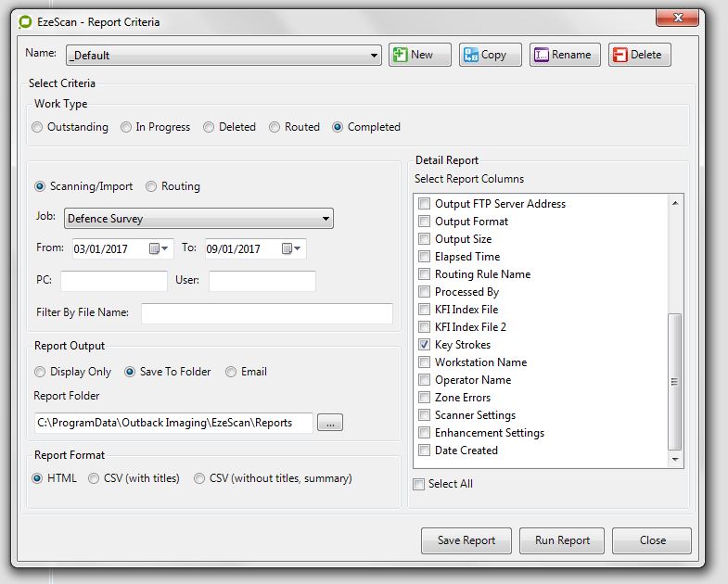Screen dimensions: 728x584
Task: Click the browse (...) folder button
Action: 330,423
